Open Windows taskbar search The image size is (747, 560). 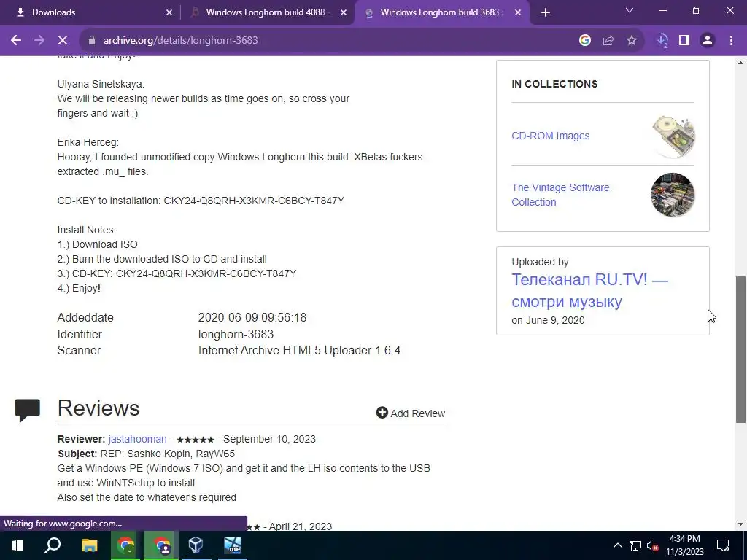pos(53,545)
